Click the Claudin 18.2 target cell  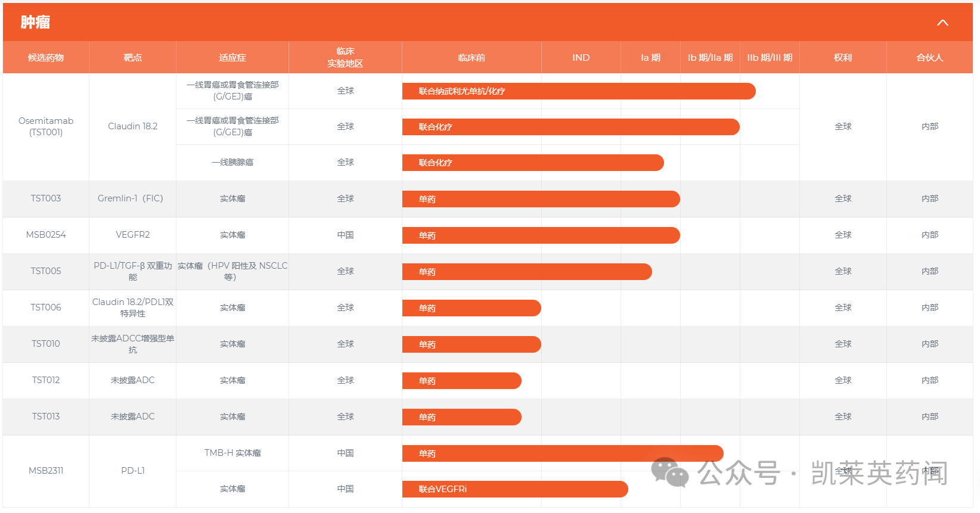coord(132,126)
